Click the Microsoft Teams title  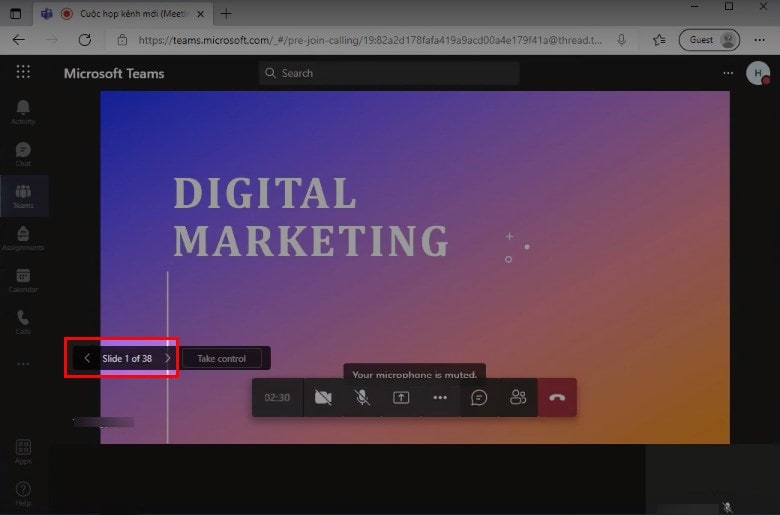click(114, 74)
